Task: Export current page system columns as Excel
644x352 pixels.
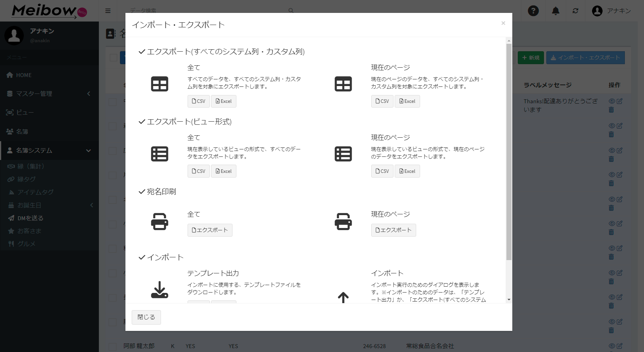Action: [407, 101]
